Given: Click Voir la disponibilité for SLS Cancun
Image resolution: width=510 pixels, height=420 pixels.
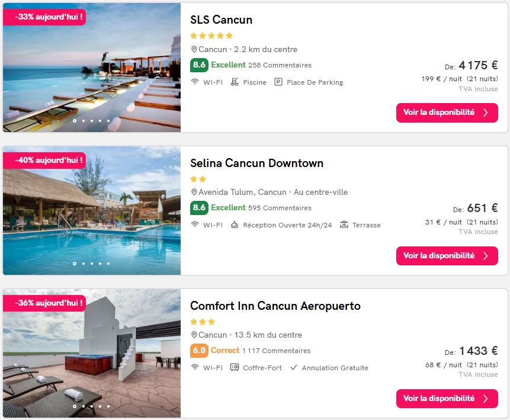Looking at the screenshot, I should pos(447,113).
